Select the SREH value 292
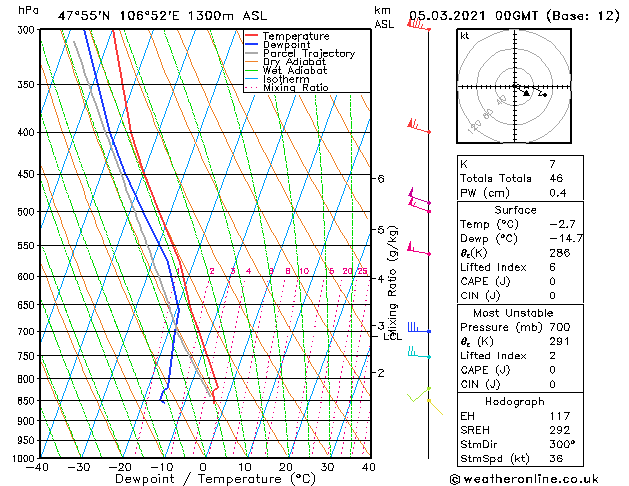This screenshot has height=486, width=629. pos(560,430)
